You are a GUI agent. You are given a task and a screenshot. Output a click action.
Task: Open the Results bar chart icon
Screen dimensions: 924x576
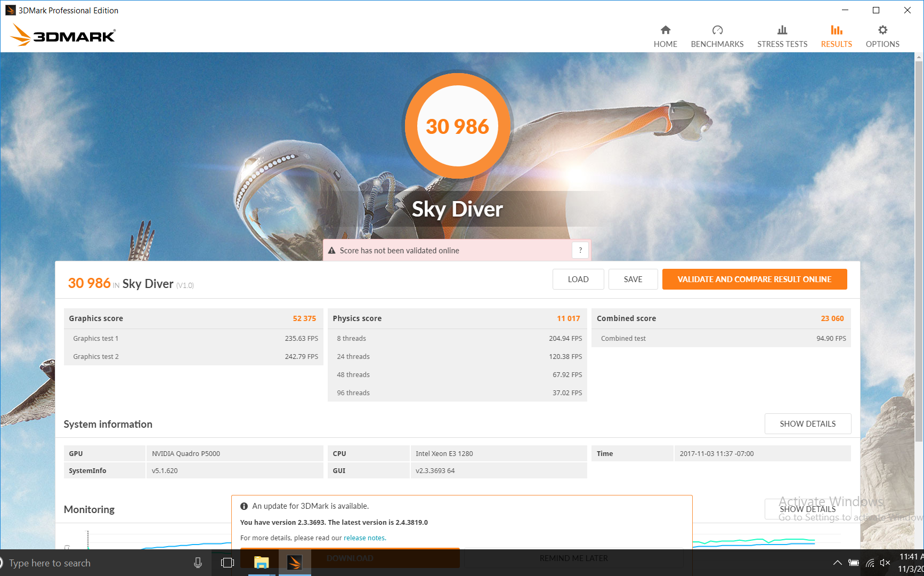[x=837, y=30]
